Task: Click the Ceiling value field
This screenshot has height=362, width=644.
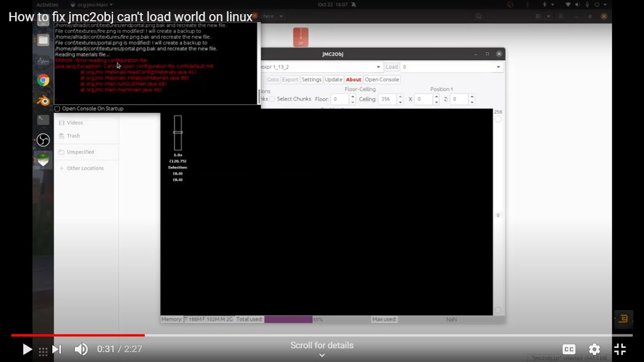Action: tap(387, 99)
